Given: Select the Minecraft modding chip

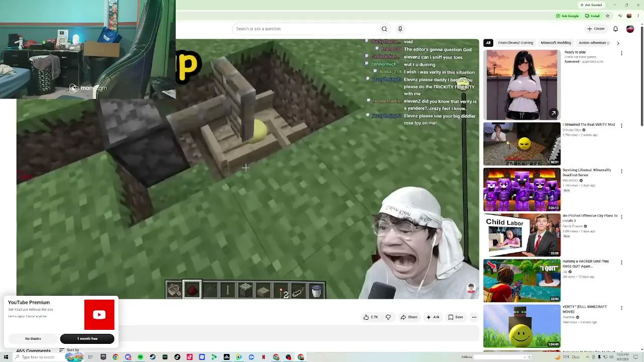Looking at the screenshot, I should (556, 43).
